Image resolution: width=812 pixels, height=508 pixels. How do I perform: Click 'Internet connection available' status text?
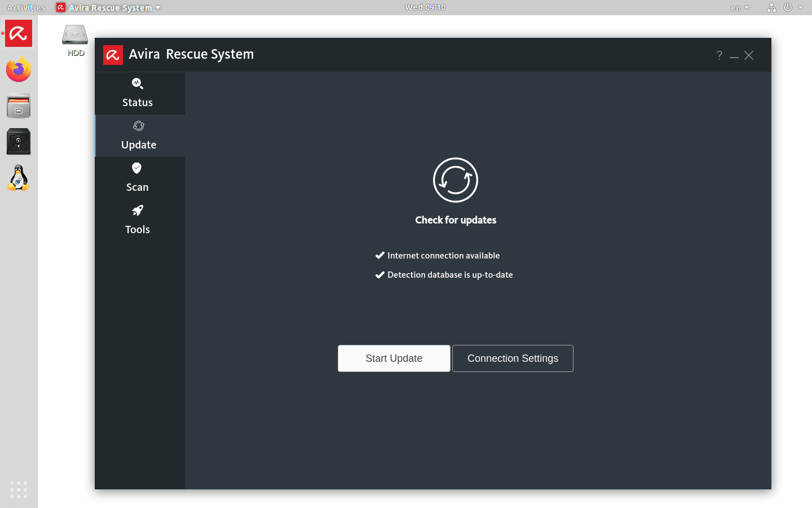tap(443, 256)
